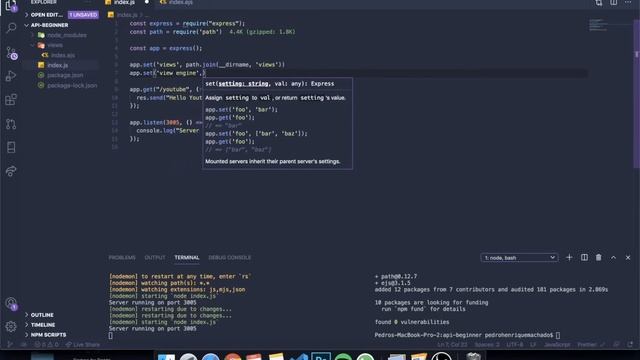Click the open changes icon in editor toolbar
Viewport: 640px width, 360px height.
point(598,2)
